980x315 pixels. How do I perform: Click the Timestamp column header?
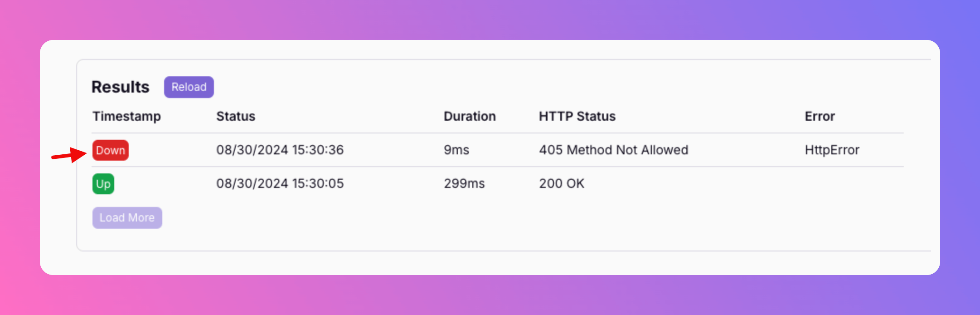coord(126,116)
